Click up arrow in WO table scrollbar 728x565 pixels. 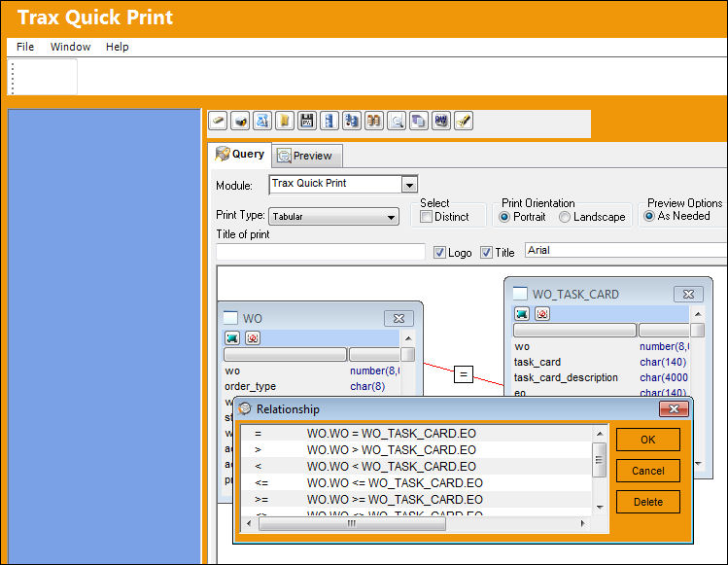[408, 338]
